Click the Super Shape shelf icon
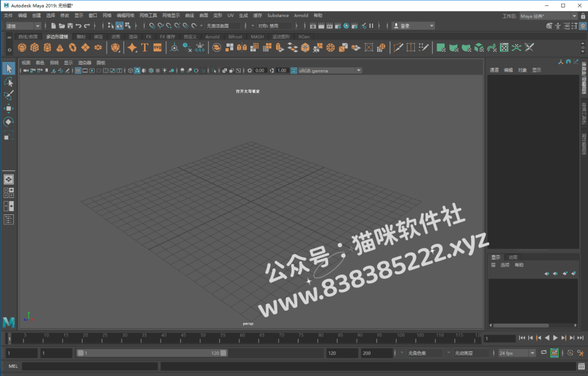The height and width of the screenshot is (376, 588). 132,47
